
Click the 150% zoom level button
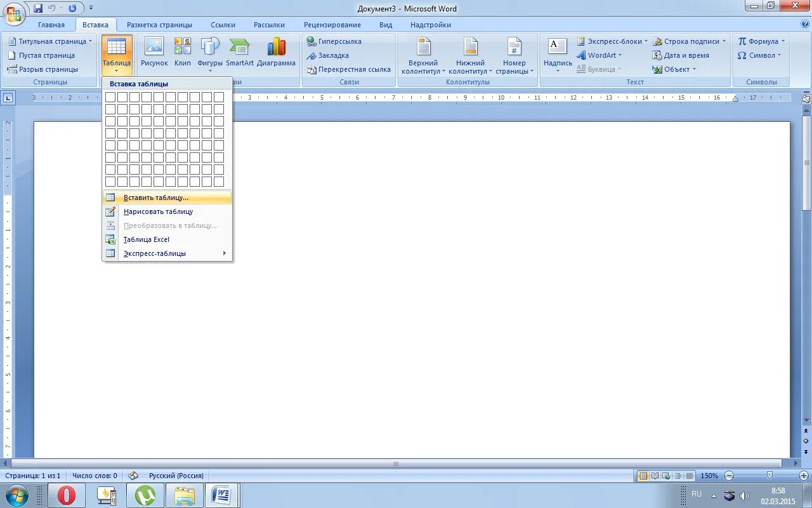click(709, 476)
